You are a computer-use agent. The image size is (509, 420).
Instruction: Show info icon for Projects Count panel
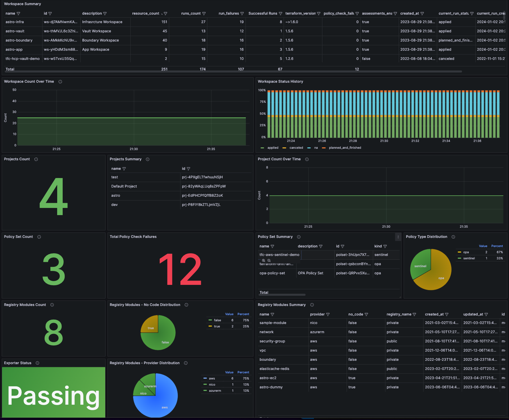click(36, 159)
